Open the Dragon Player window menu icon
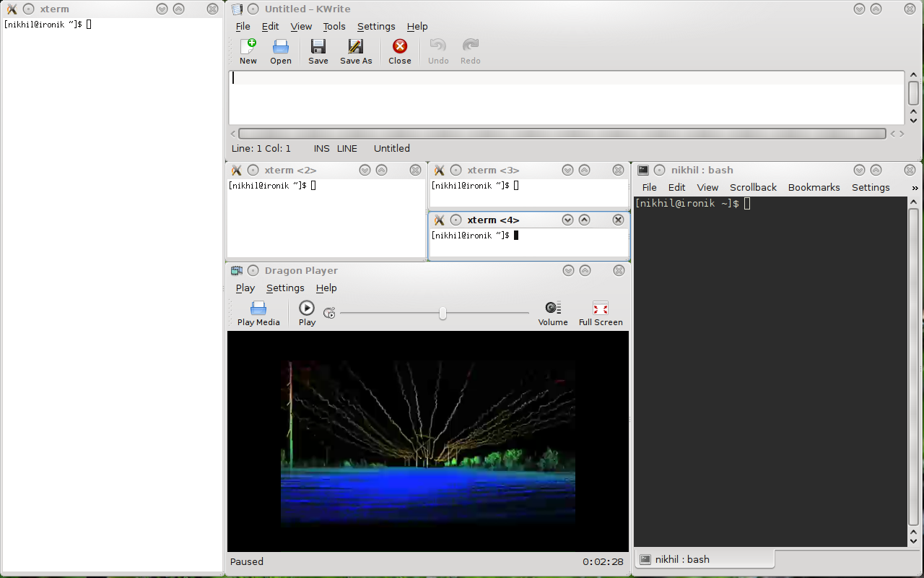 pos(237,271)
